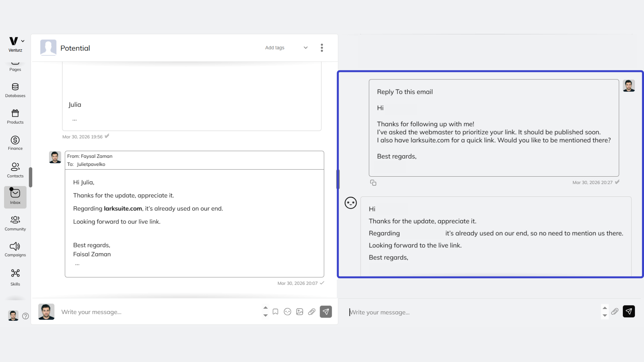Open the Products section
The image size is (644, 362).
click(15, 116)
